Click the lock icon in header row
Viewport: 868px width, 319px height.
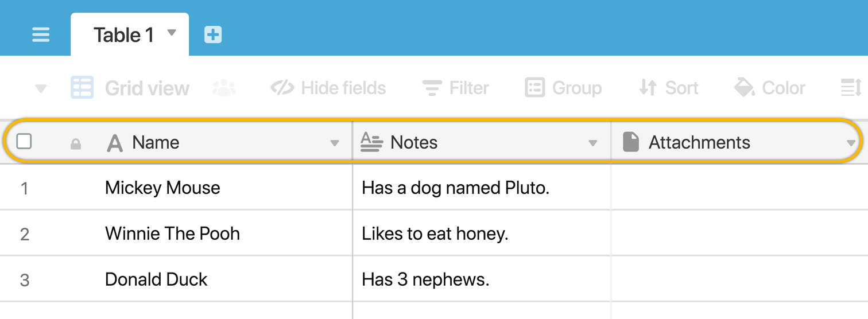[x=76, y=143]
